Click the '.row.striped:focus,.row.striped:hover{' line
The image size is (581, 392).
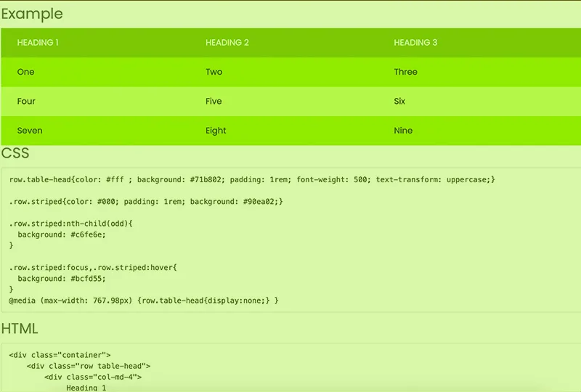point(93,268)
